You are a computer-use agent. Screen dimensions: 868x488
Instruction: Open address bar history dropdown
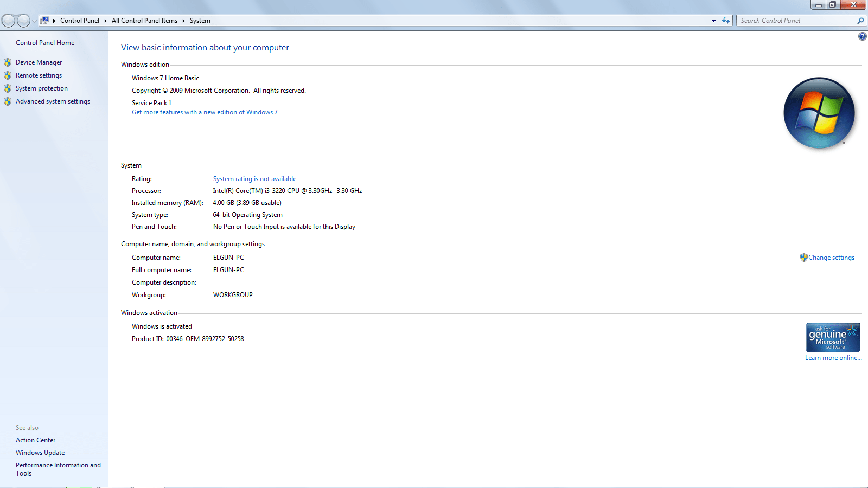pyautogui.click(x=713, y=21)
